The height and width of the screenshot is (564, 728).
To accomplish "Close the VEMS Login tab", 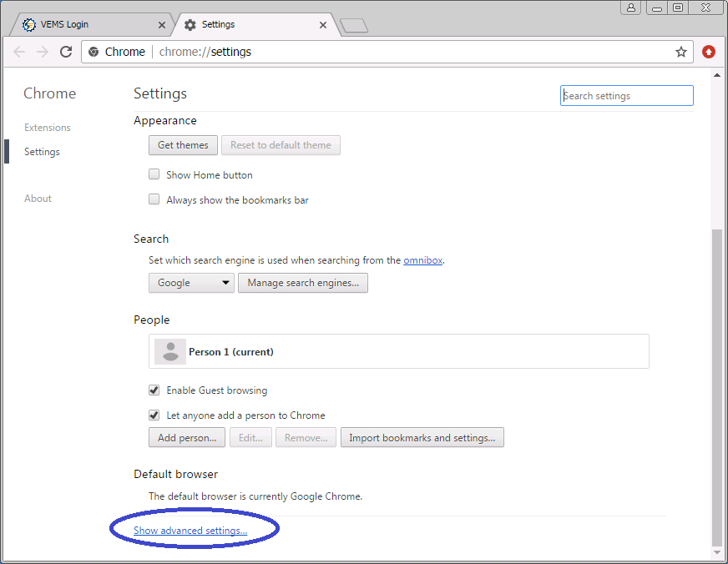I will [161, 25].
